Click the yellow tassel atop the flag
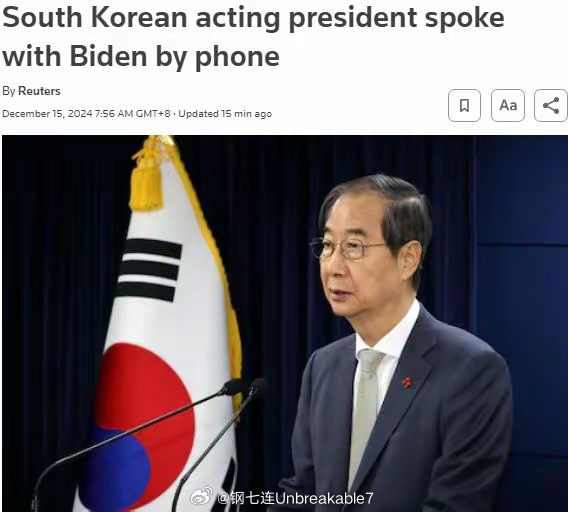 (x=147, y=180)
